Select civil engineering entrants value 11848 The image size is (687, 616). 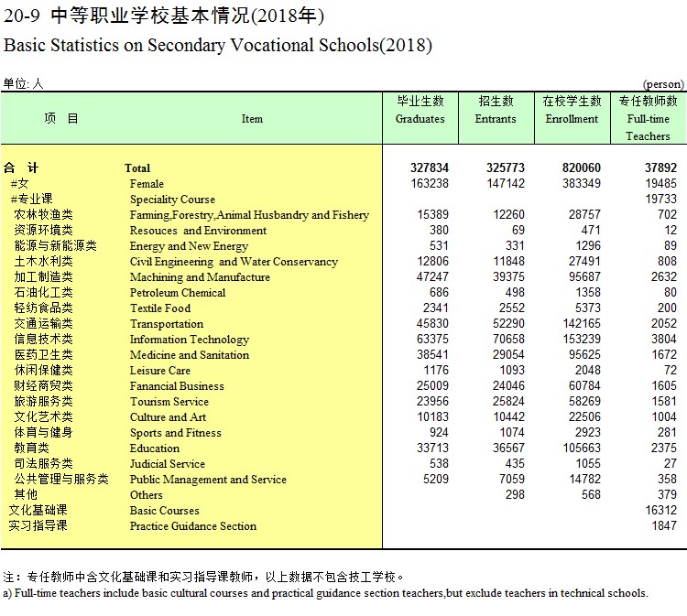508,261
